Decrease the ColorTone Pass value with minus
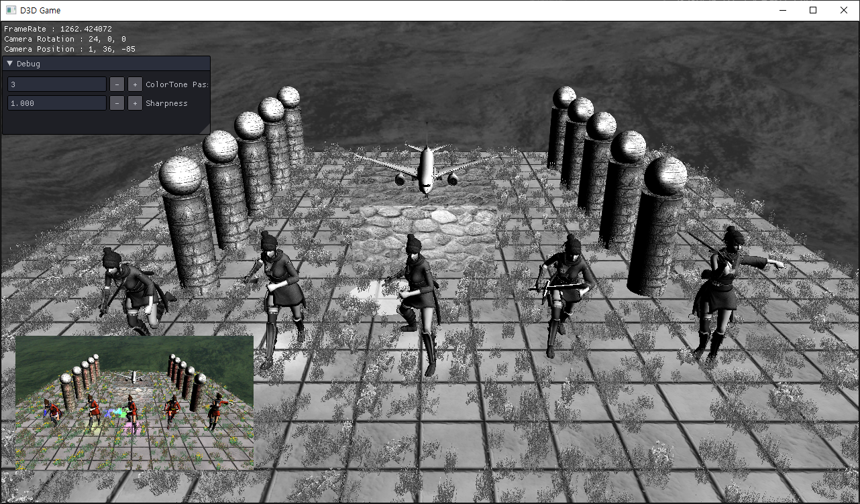The image size is (860, 504). tap(117, 84)
